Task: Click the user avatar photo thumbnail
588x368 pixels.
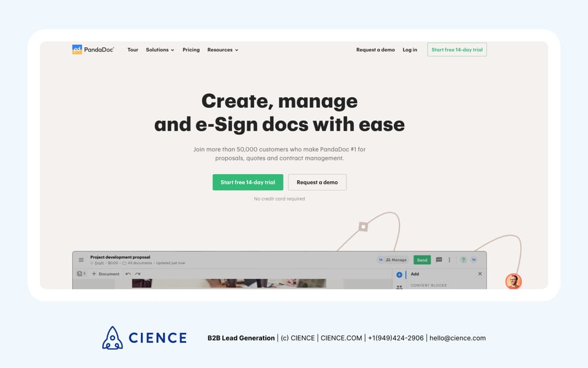Action: 513,282
